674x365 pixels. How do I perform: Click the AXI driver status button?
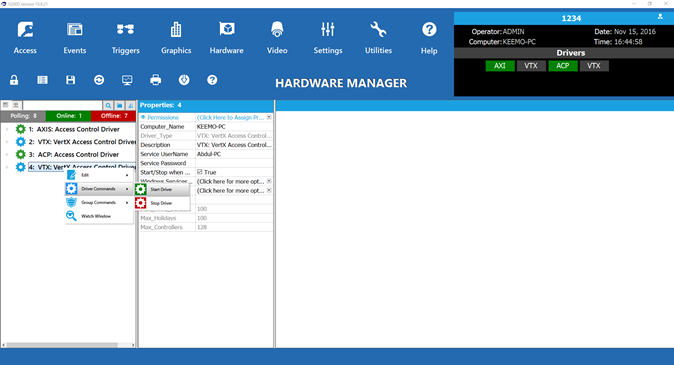pos(500,66)
